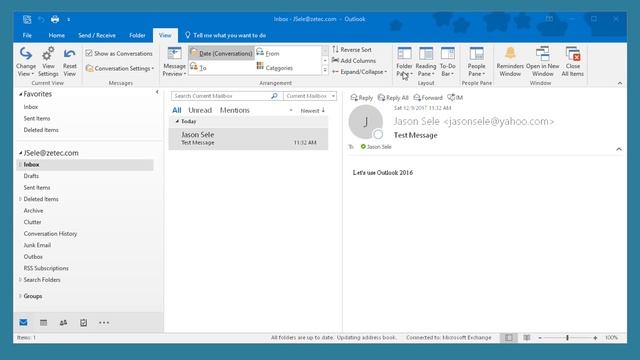The image size is (640, 360).
Task: Open People from navigation bar
Action: (63, 322)
